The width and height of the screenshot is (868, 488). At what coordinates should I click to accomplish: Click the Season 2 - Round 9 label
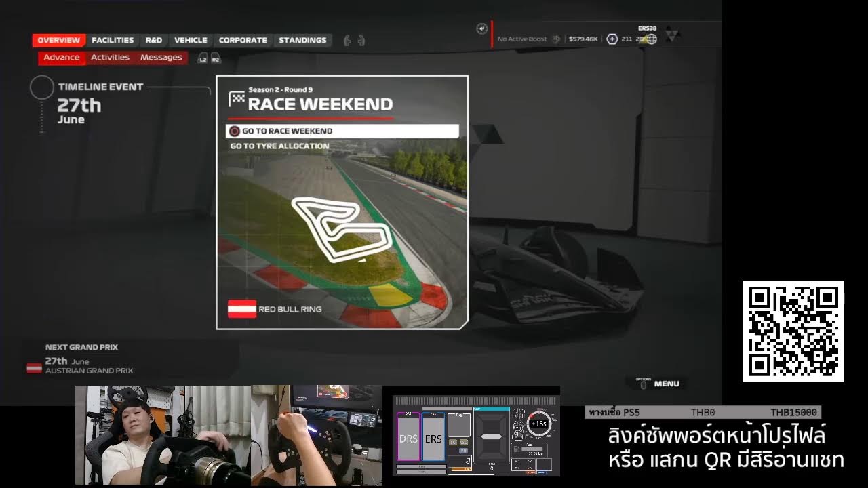pos(280,89)
